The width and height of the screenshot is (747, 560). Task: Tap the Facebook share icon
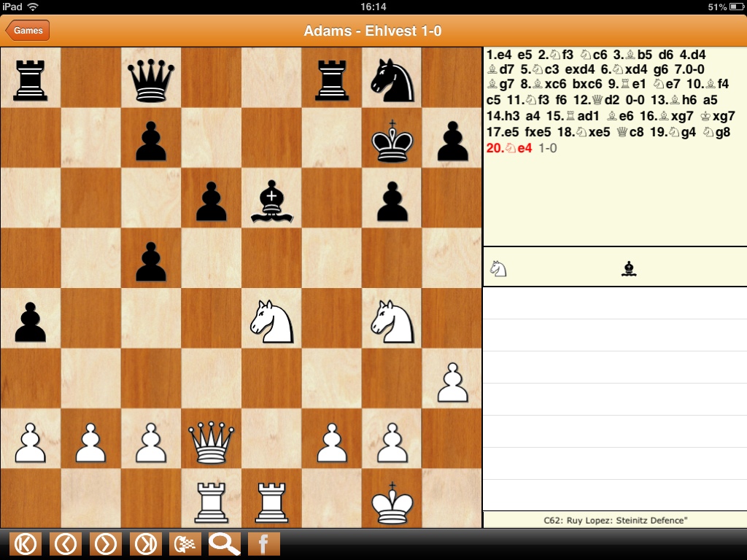(x=264, y=544)
